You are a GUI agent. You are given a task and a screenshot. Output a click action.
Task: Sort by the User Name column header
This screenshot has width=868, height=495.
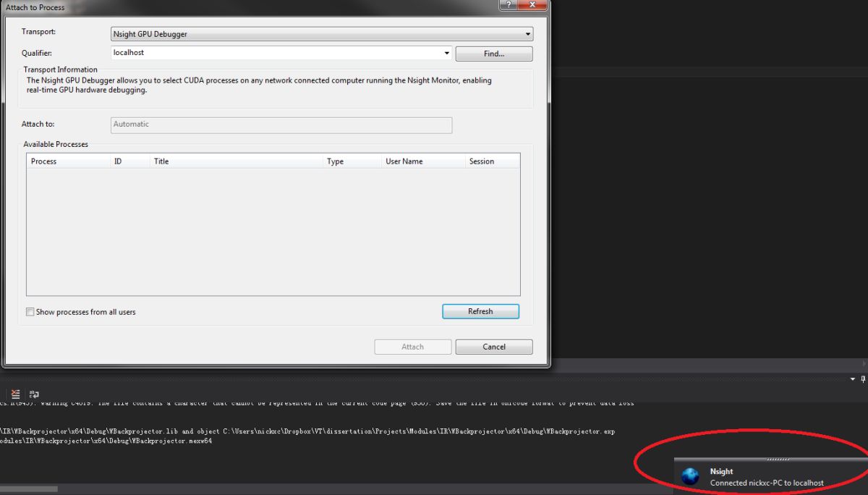(423, 161)
